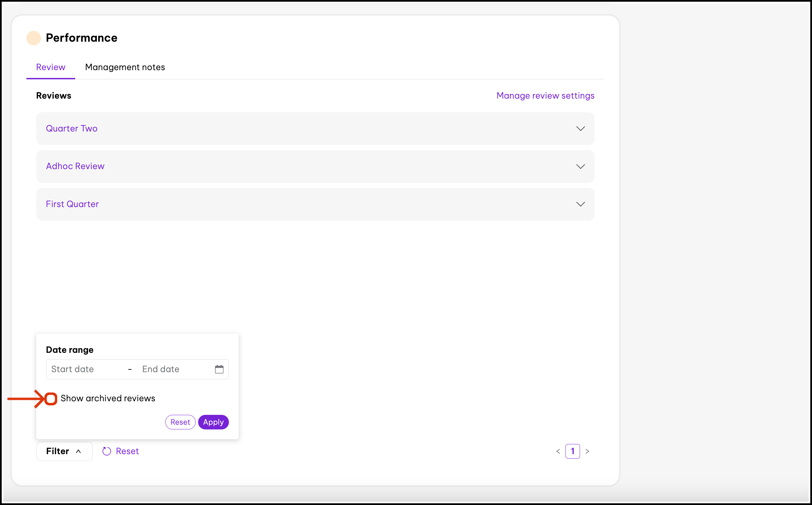This screenshot has height=505, width=812.
Task: Open the Quarter Two review title
Action: [x=72, y=128]
